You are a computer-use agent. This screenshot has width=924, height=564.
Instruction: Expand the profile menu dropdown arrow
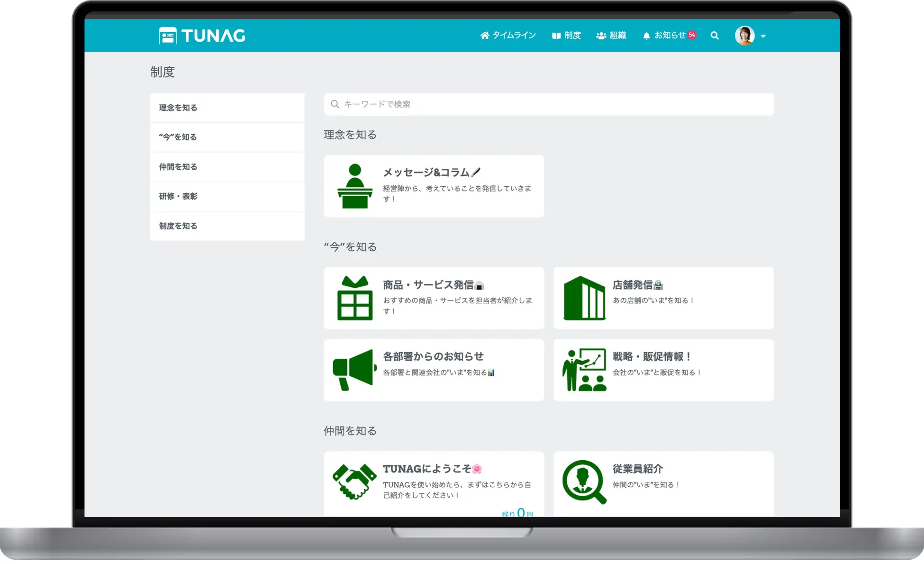763,36
